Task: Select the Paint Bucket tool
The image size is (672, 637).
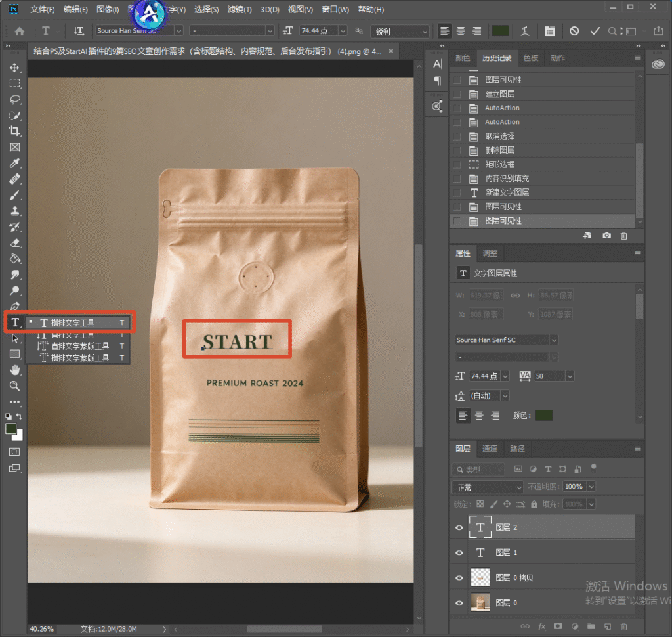Action: [x=14, y=259]
